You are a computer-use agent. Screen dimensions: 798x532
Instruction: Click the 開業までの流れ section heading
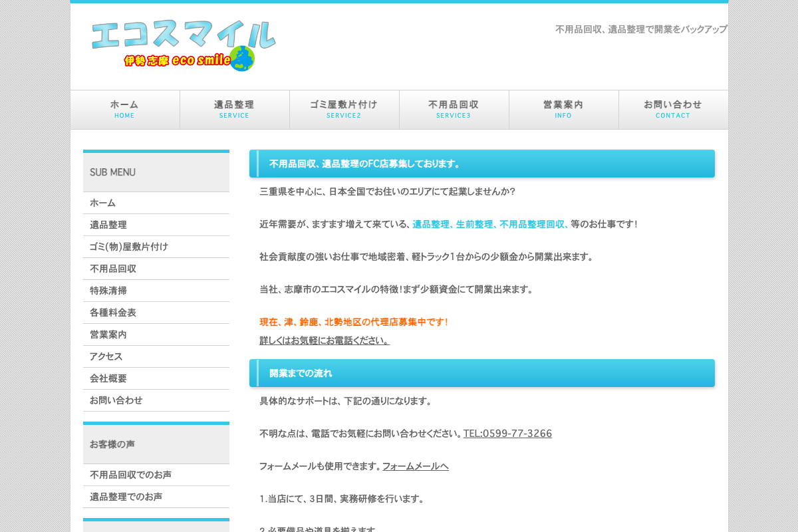[x=482, y=373]
